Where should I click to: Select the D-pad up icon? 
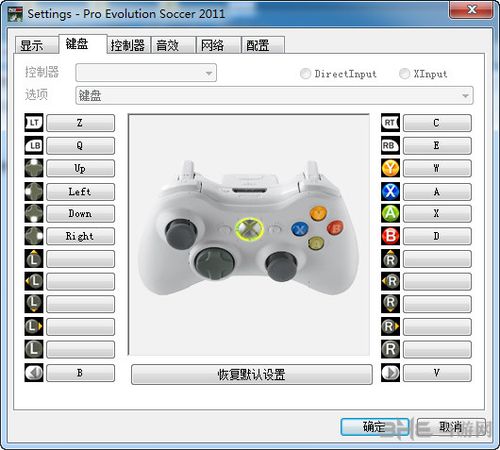[34, 168]
